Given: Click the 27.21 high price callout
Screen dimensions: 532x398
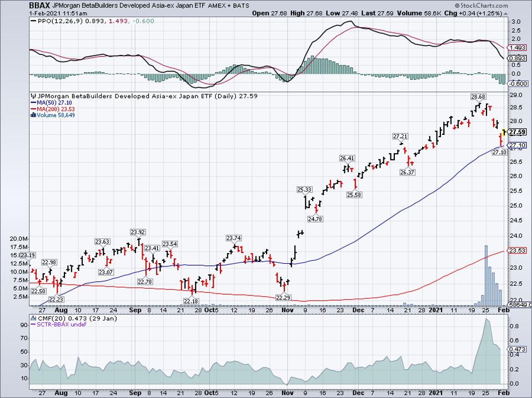Looking at the screenshot, I should coord(400,137).
